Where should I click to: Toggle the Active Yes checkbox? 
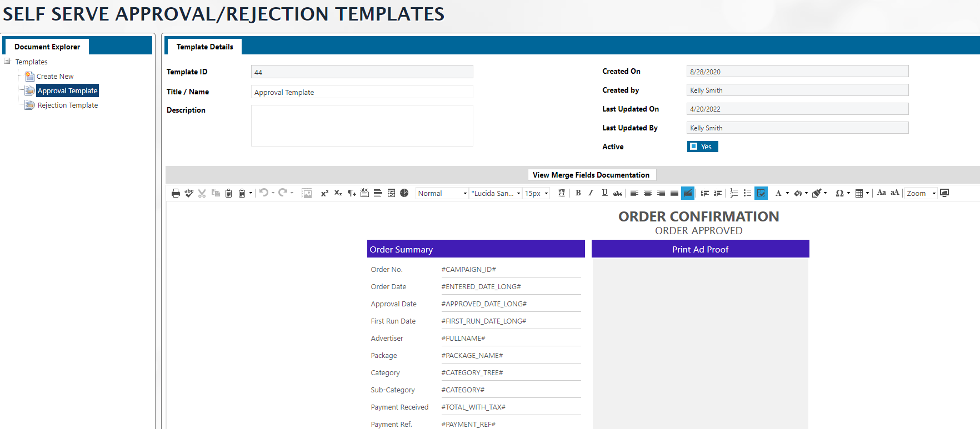[x=693, y=147]
